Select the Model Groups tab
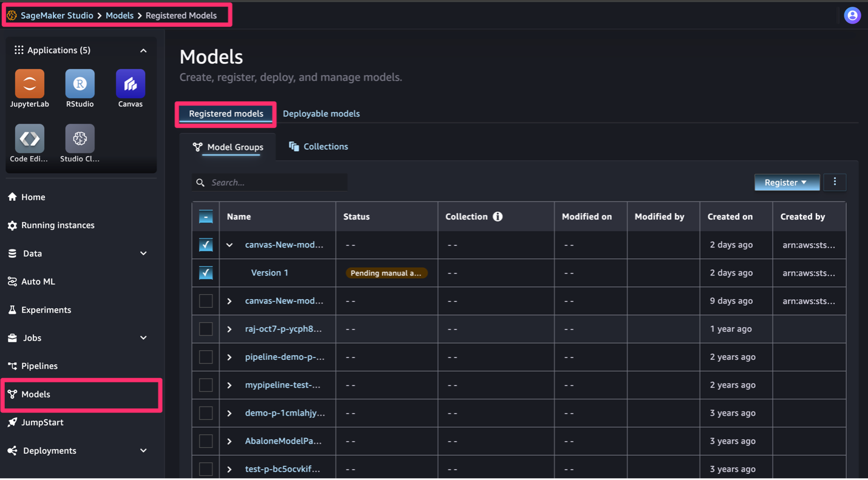 coord(228,147)
